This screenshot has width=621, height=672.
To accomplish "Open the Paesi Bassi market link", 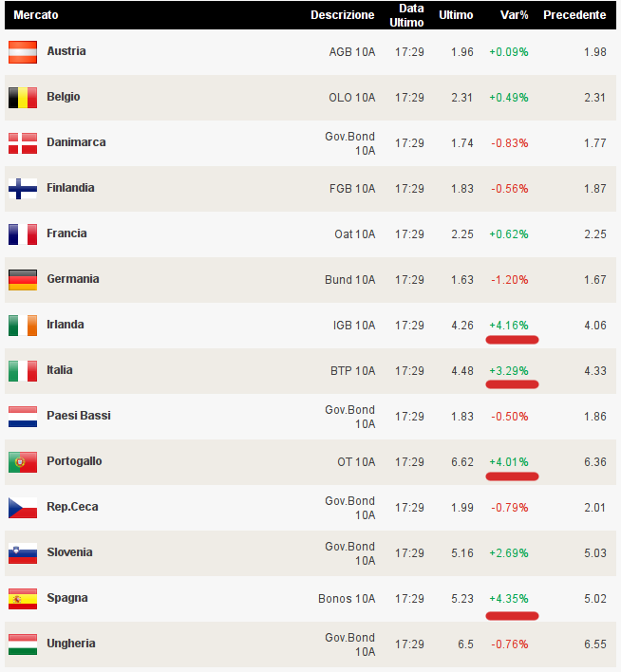I will (x=75, y=416).
